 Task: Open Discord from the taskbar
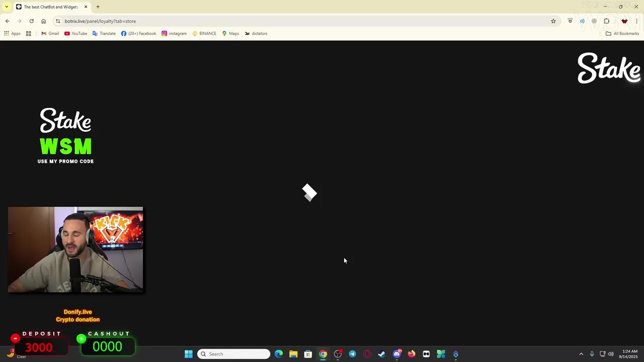(397, 354)
